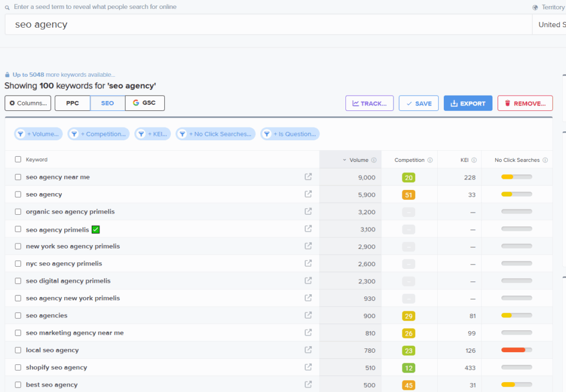Open the Columns settings dropdown
This screenshot has height=392, width=566.
click(28, 103)
